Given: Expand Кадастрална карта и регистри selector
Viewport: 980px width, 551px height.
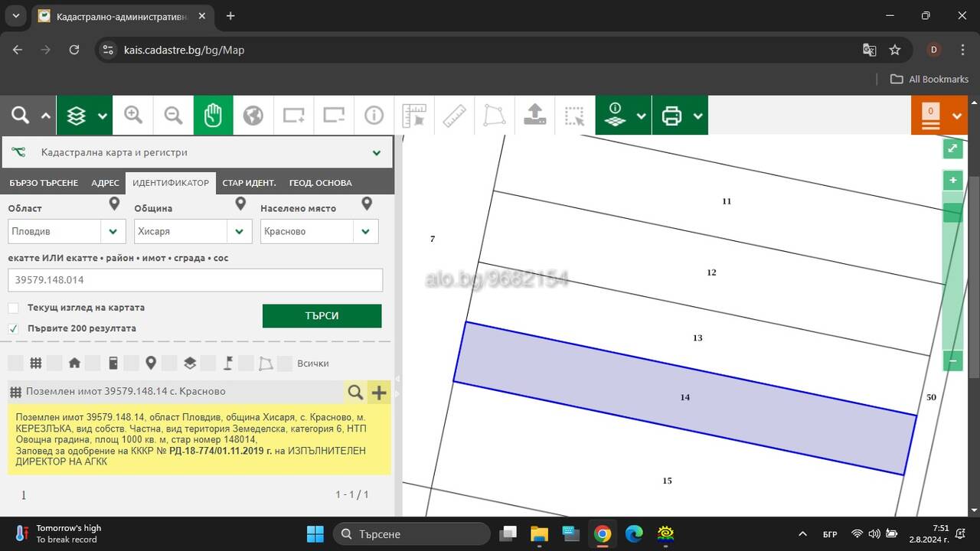Looking at the screenshot, I should pos(198,152).
